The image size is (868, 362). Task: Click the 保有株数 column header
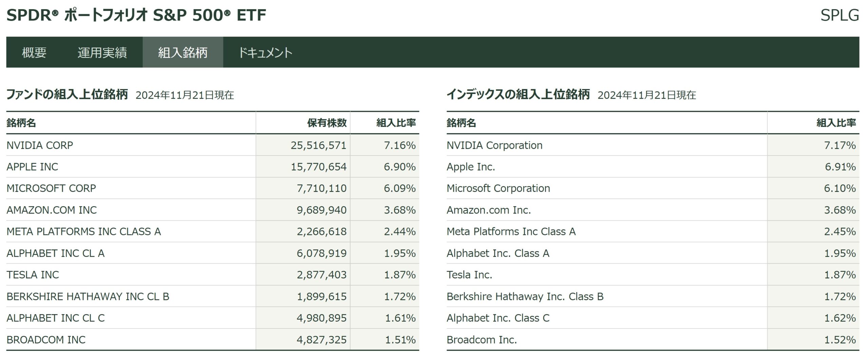[x=327, y=123]
